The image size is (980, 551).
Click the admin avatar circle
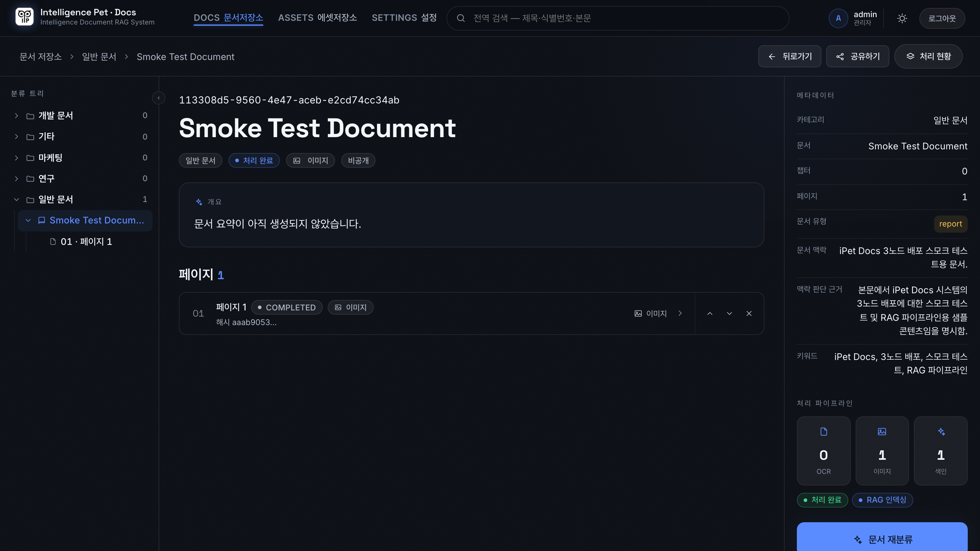point(838,18)
